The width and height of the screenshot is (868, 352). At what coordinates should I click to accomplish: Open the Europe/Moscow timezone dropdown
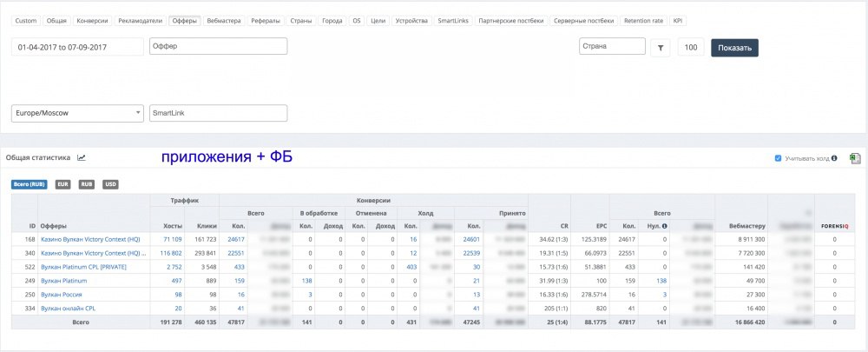[77, 113]
